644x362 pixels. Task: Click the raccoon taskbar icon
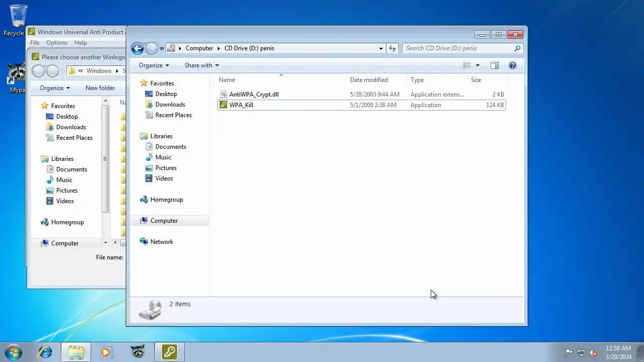tap(137, 352)
